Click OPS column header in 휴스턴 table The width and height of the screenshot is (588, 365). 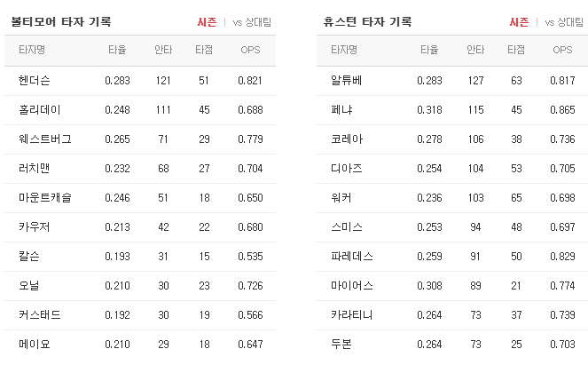562,50
